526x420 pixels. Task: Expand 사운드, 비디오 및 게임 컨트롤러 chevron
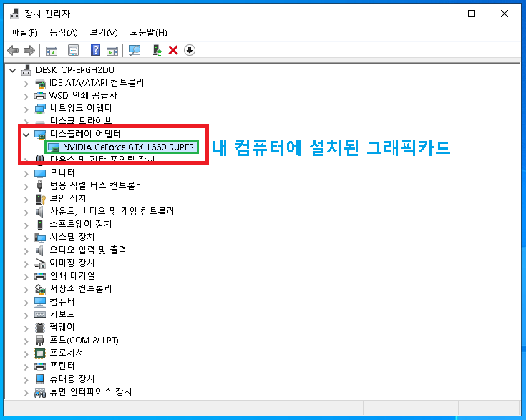coord(26,213)
